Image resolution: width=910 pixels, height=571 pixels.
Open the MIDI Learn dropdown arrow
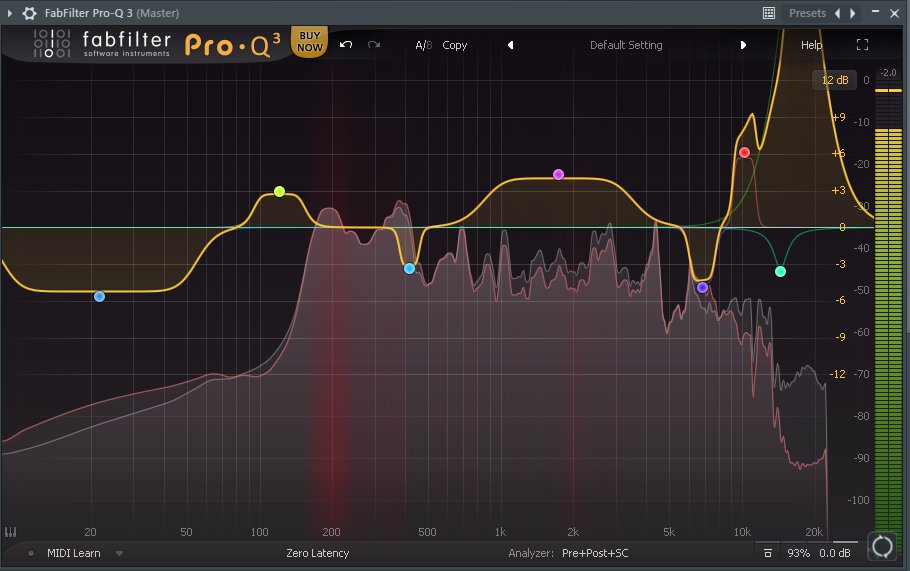(119, 554)
